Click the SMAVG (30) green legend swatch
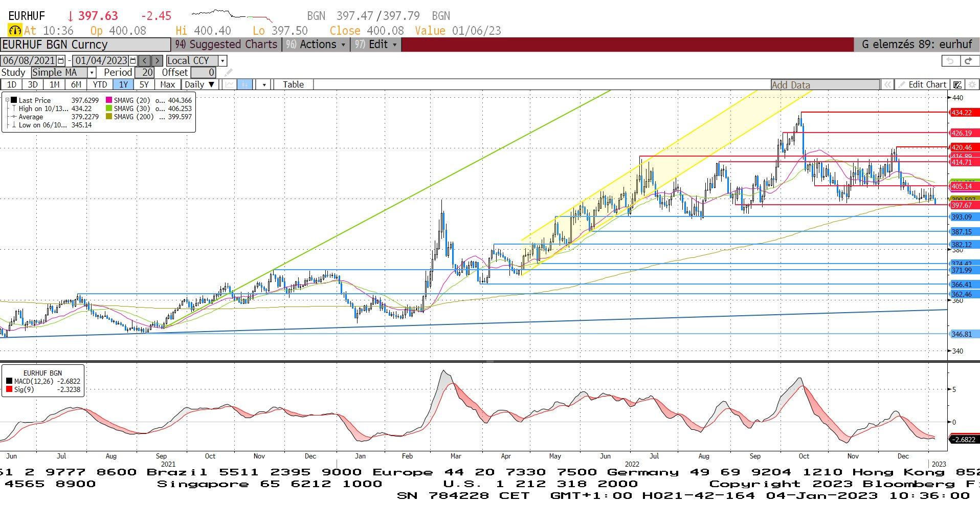Image resolution: width=980 pixels, height=524 pixels. tap(109, 108)
